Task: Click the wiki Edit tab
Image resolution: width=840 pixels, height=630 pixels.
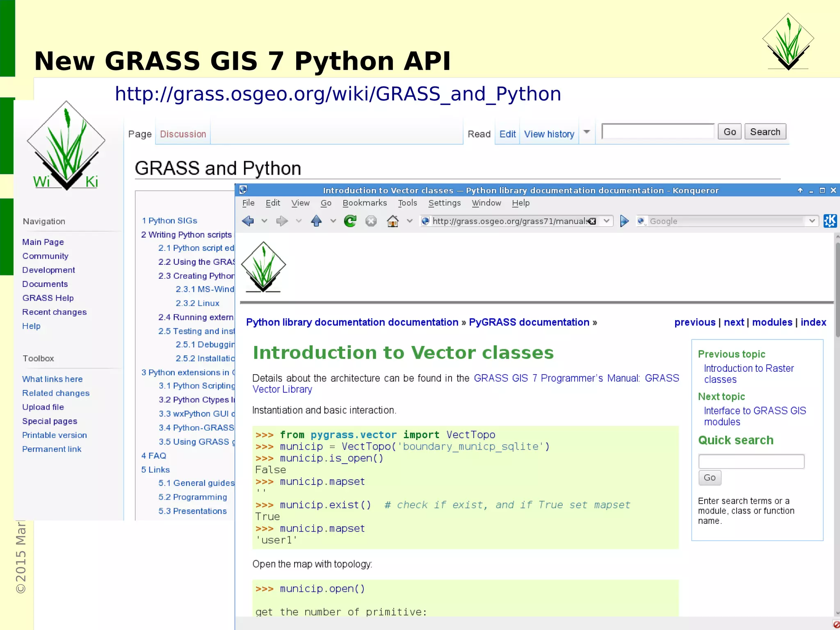Action: click(x=508, y=134)
